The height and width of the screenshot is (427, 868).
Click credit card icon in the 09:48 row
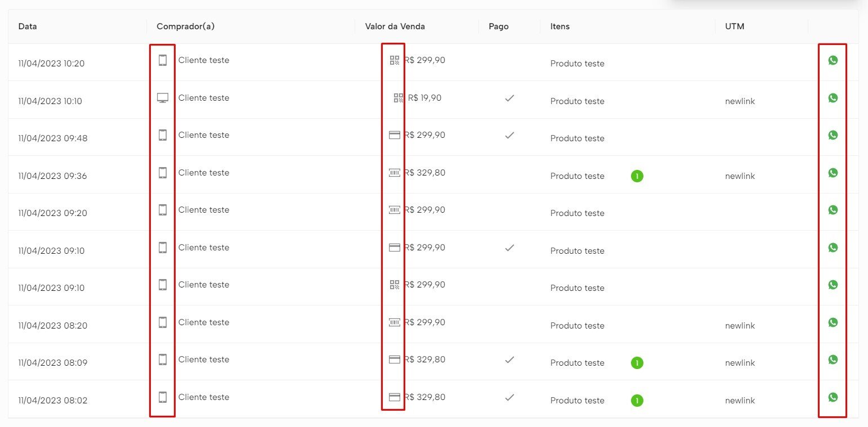click(x=395, y=135)
